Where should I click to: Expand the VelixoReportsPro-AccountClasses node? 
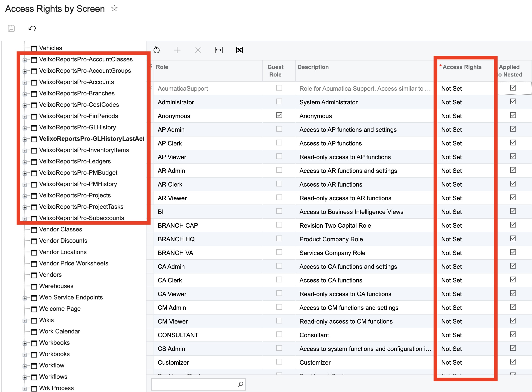(x=25, y=60)
